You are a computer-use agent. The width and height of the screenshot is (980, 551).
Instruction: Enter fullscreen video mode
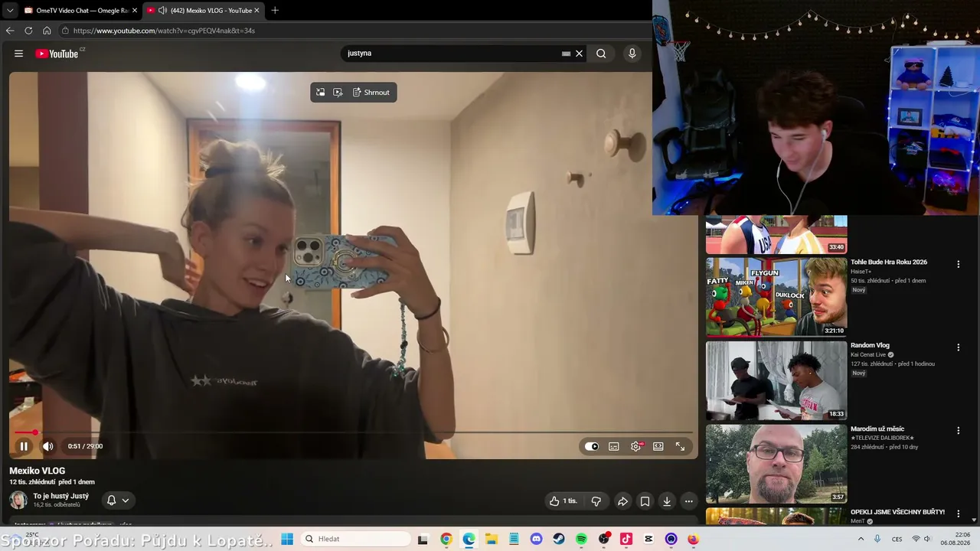[680, 446]
